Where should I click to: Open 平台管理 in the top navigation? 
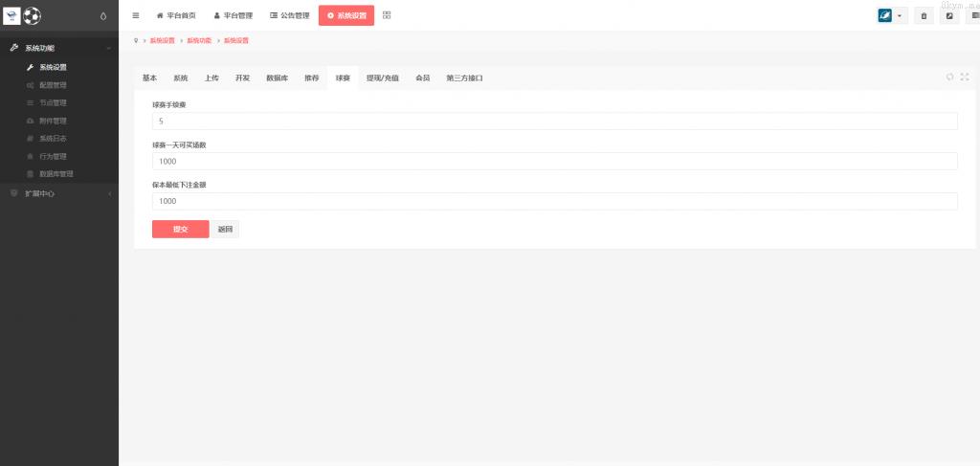[x=233, y=16]
